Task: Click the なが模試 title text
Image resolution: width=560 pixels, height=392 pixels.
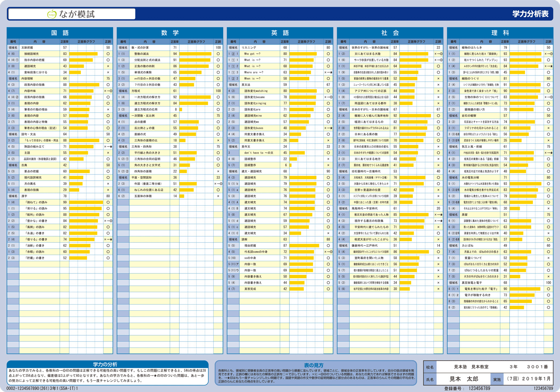Action: coord(77,14)
